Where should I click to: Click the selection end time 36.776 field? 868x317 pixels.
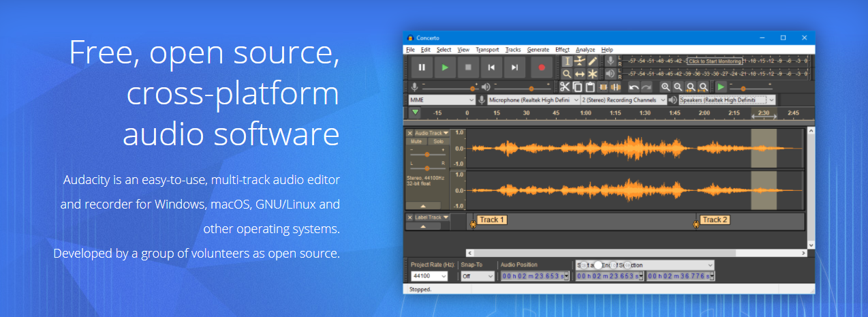pyautogui.click(x=680, y=276)
